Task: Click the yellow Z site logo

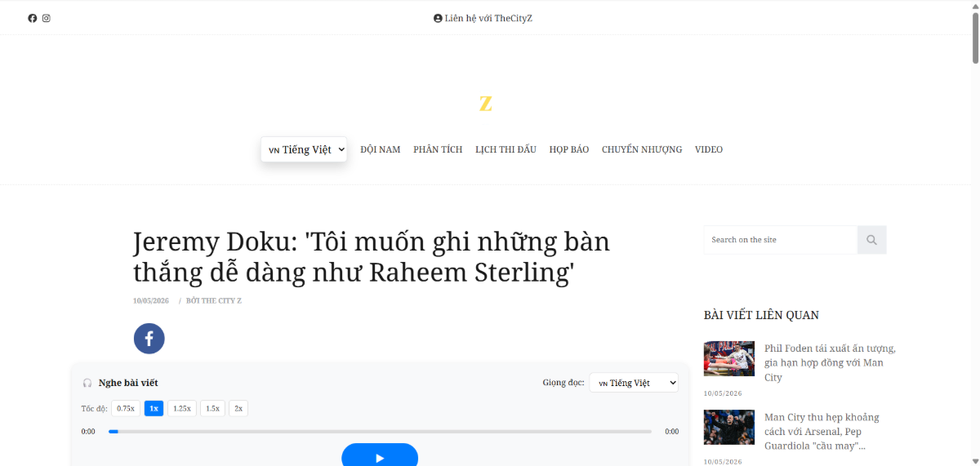Action: tap(486, 104)
